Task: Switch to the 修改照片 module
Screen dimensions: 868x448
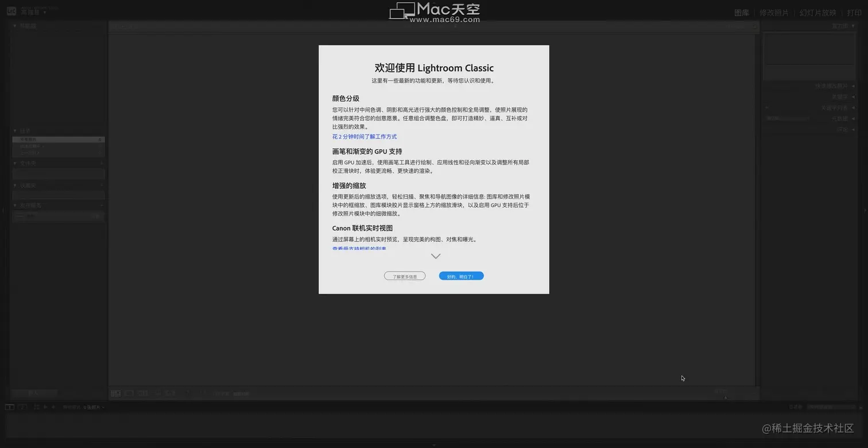Action: tap(774, 13)
